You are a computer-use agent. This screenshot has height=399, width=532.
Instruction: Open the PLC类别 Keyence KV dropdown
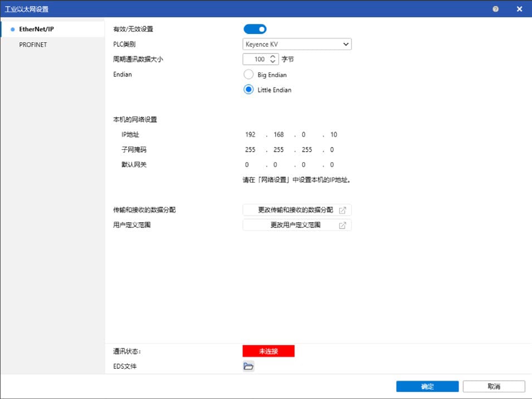297,44
